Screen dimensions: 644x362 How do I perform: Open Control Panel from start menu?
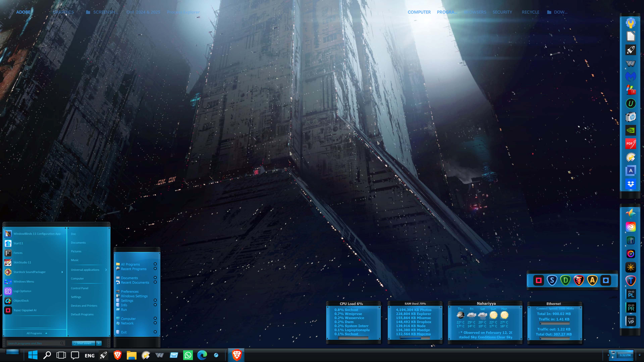pyautogui.click(x=80, y=288)
